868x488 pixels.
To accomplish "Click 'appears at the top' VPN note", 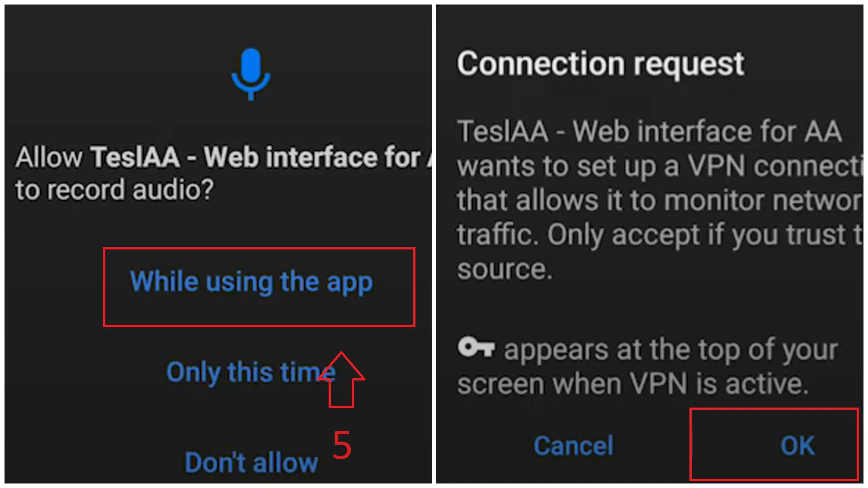I will pyautogui.click(x=671, y=350).
